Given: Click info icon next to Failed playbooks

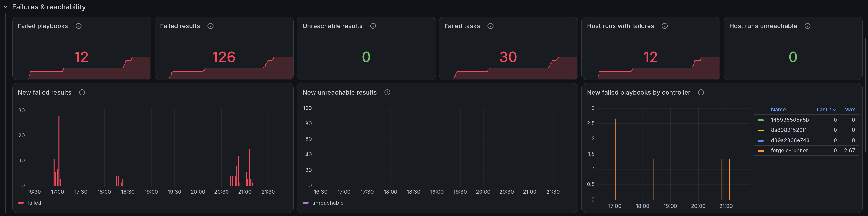Looking at the screenshot, I should [79, 26].
